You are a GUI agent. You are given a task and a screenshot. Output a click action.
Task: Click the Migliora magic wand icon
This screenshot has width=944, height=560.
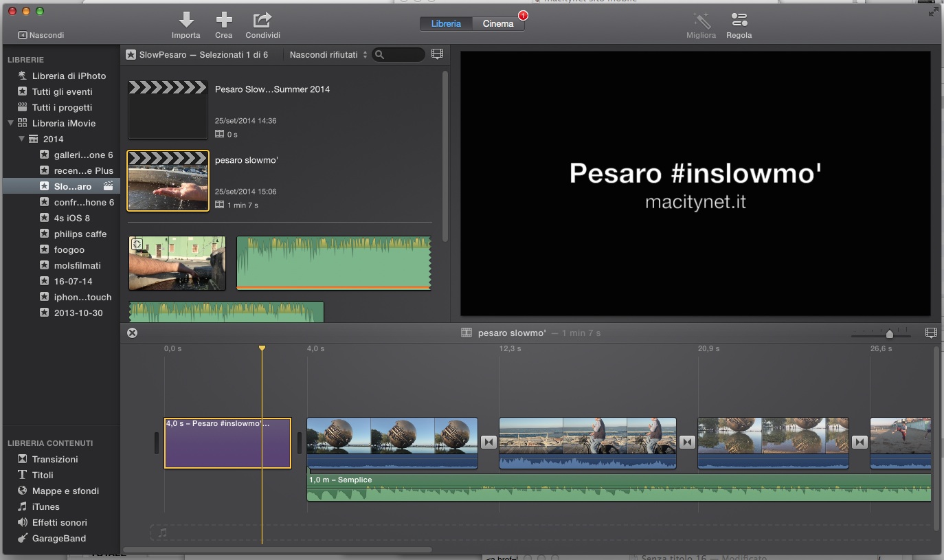[x=701, y=20]
